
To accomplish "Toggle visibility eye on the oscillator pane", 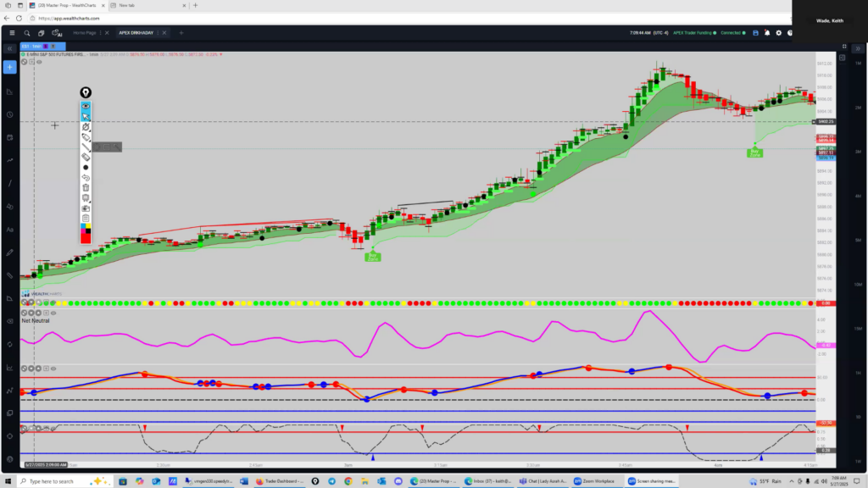I will point(53,369).
